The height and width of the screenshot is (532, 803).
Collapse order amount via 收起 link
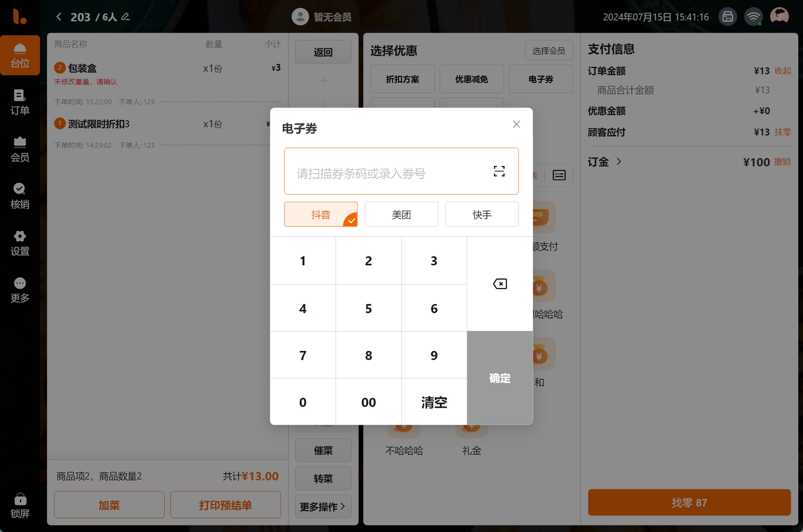783,71
